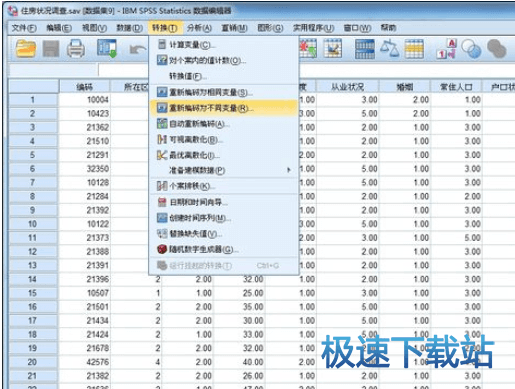Click the Open data document folder icon
The height and width of the screenshot is (389, 515).
pyautogui.click(x=26, y=49)
